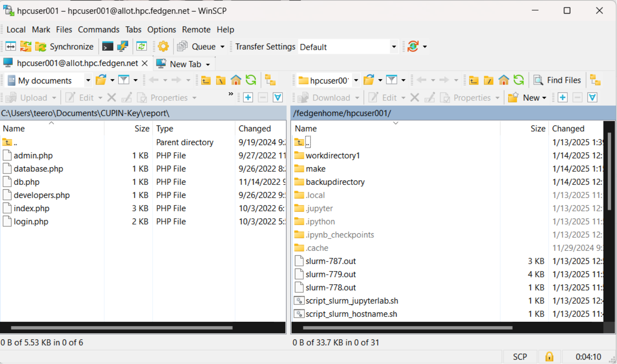Screen dimensions: 617x364
Task: Select the workdirectory1 remote folder
Action: 333,155
